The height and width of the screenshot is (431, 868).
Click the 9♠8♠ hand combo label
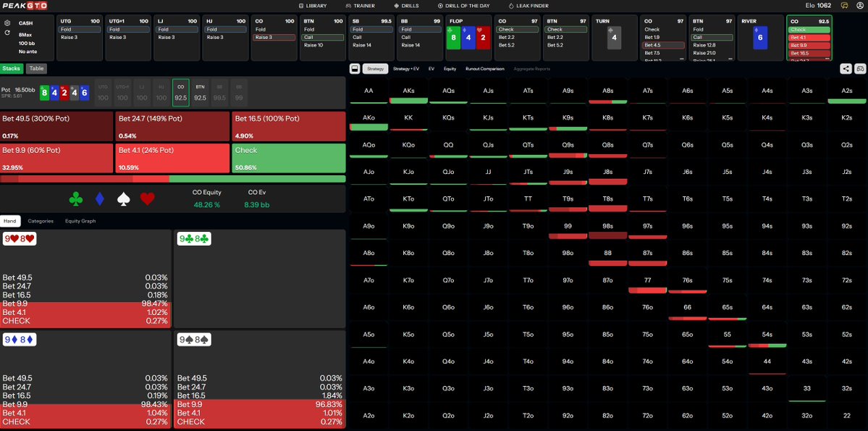point(194,340)
